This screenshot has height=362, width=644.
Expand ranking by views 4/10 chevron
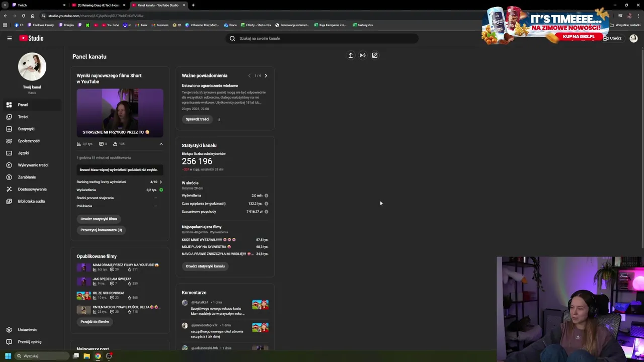pyautogui.click(x=160, y=182)
